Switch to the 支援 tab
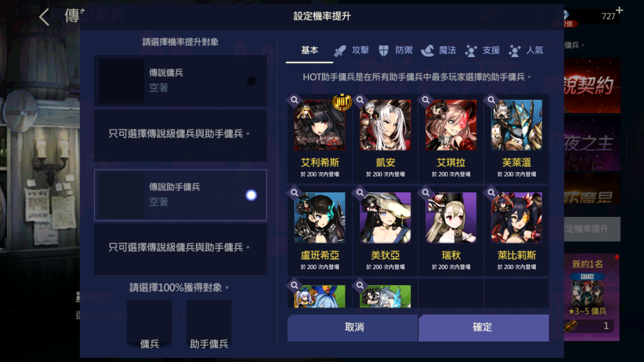Screen dimensions: 644x362 (x=482, y=50)
